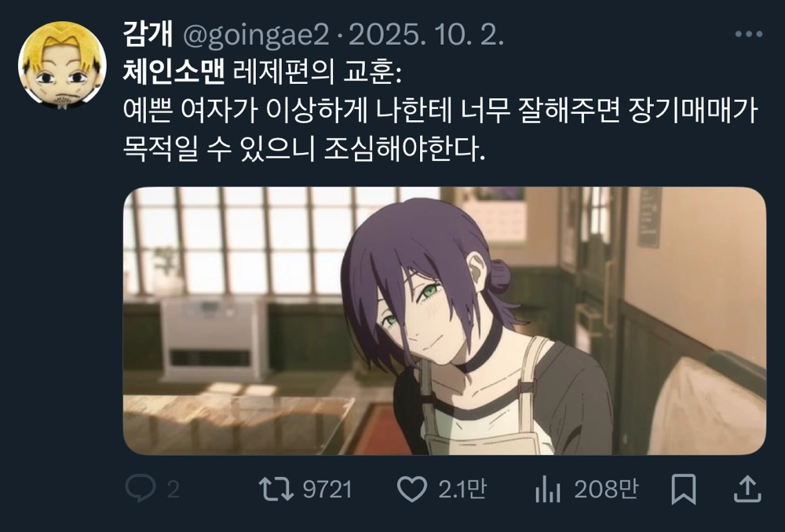Open the blonde character profile avatar

[x=62, y=65]
